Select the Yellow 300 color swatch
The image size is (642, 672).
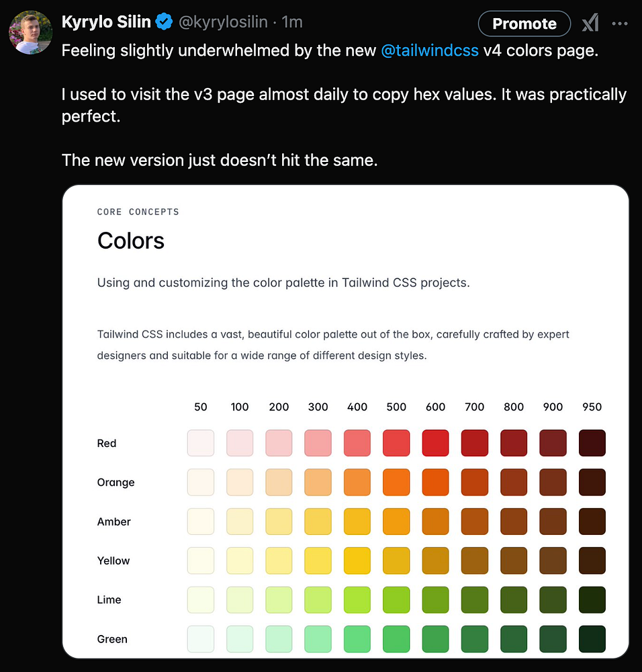(318, 560)
